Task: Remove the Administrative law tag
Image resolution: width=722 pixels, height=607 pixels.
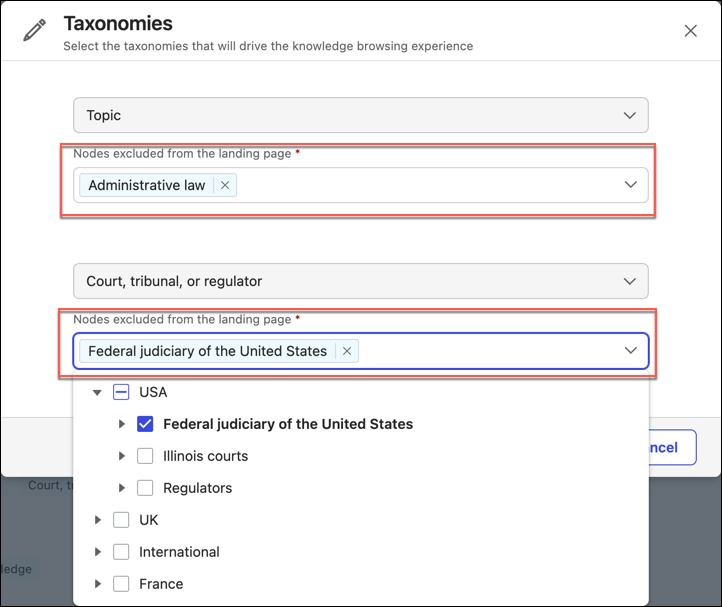Action: [225, 185]
